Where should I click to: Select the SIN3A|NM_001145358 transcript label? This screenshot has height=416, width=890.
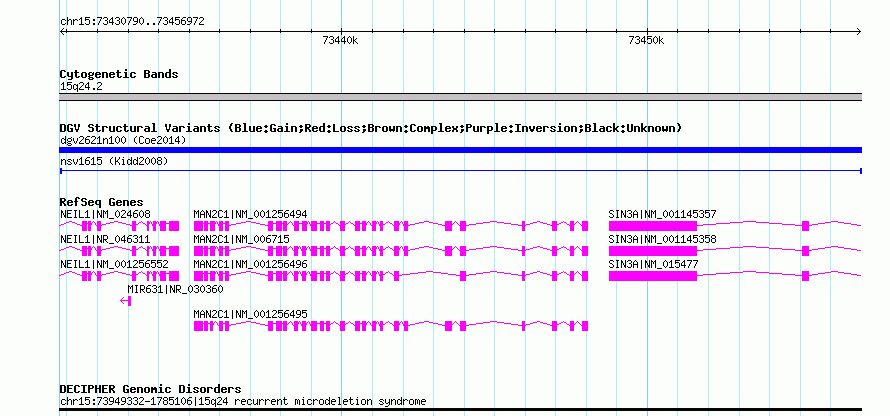(662, 239)
